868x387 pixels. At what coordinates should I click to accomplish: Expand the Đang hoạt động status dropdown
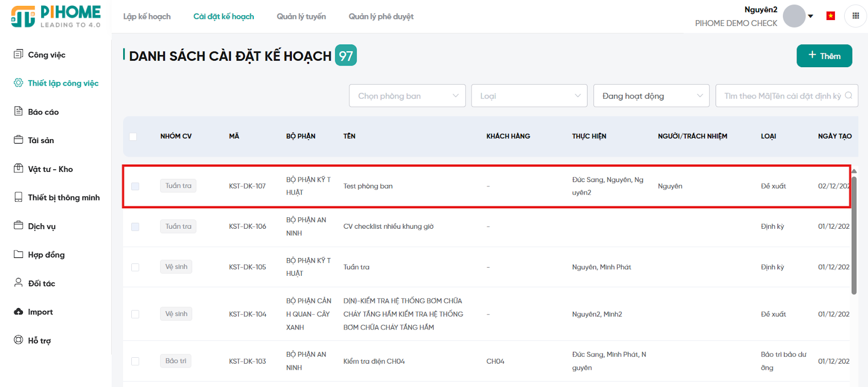click(x=651, y=96)
